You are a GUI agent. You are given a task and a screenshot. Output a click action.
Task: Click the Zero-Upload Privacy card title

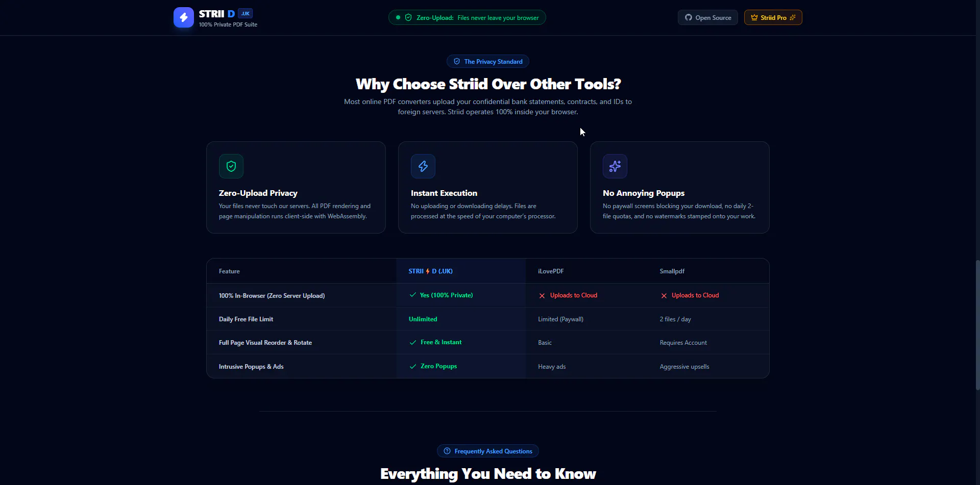258,193
